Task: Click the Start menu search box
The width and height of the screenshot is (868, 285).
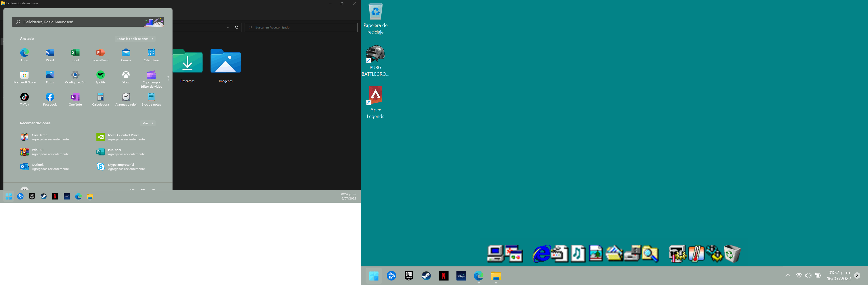Action: tap(81, 22)
